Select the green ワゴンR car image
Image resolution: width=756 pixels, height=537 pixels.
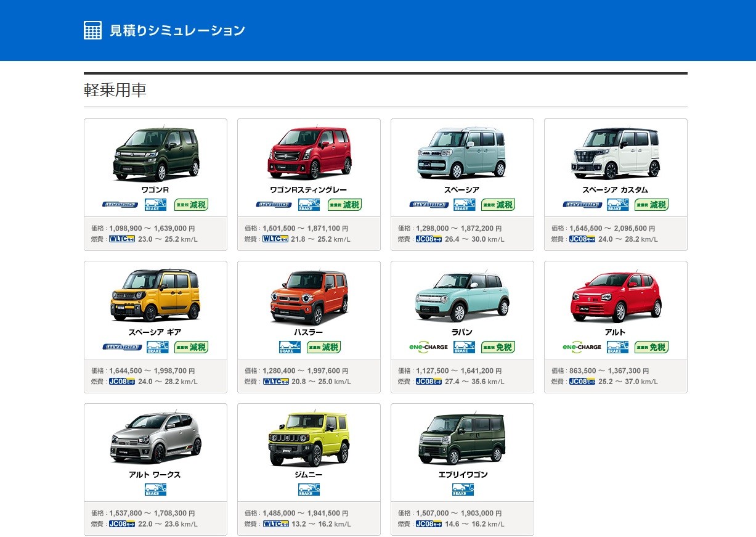(x=156, y=154)
